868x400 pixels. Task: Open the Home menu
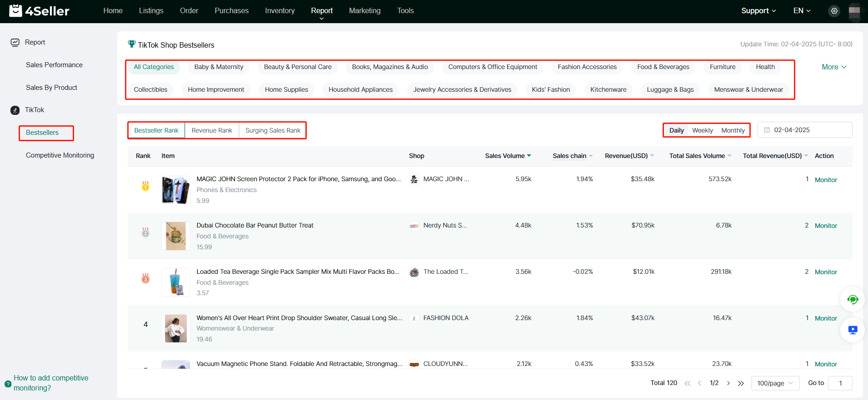[x=113, y=10]
